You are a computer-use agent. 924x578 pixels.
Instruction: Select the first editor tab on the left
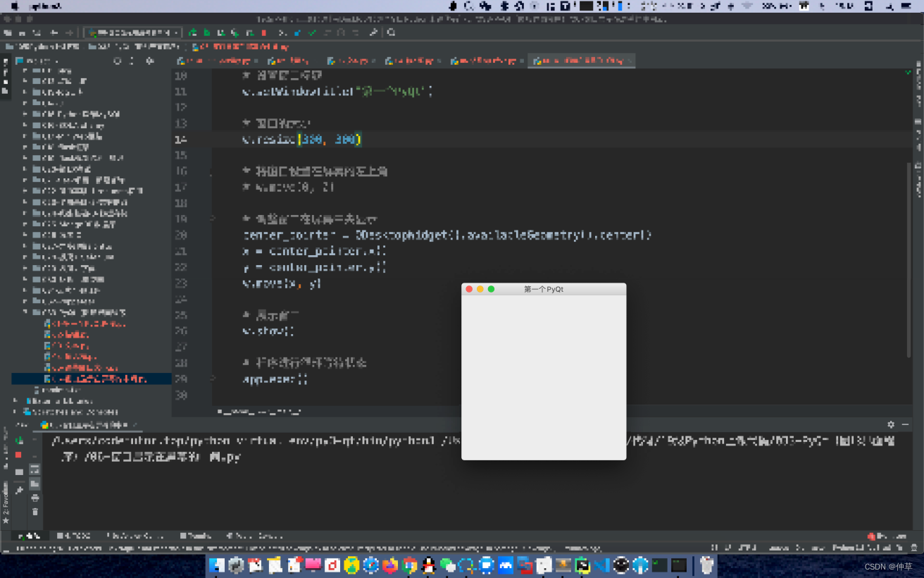click(211, 61)
